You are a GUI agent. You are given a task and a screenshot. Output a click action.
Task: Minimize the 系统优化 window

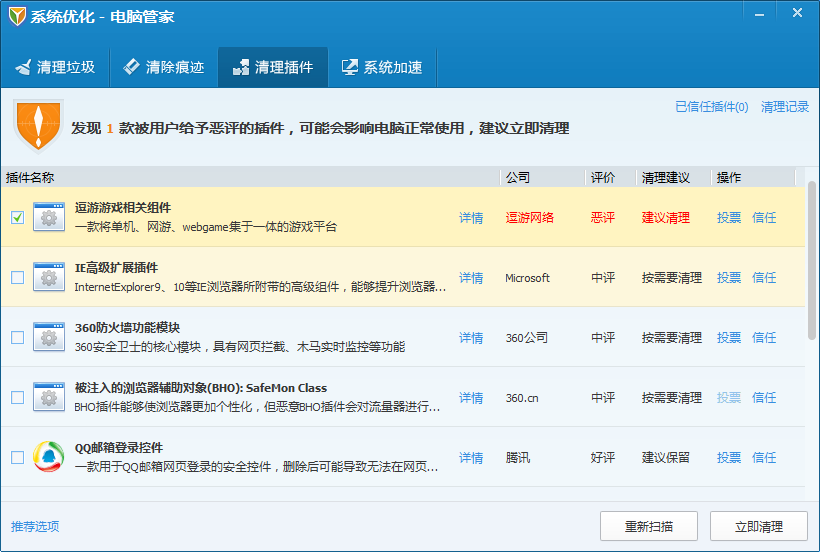(x=759, y=14)
